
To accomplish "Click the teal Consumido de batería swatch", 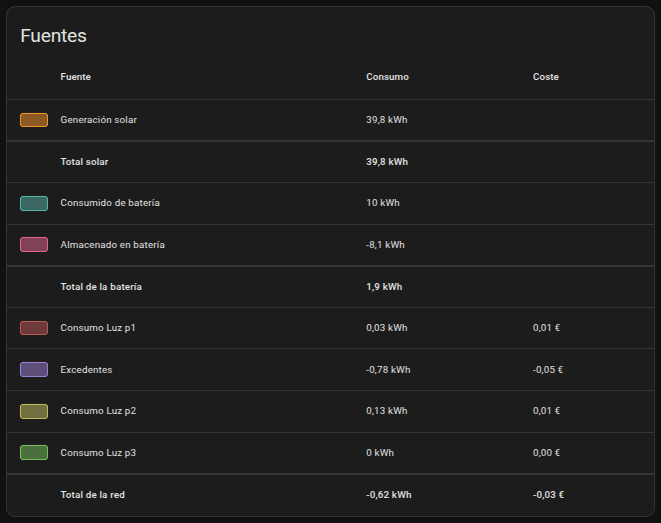I will click(34, 203).
